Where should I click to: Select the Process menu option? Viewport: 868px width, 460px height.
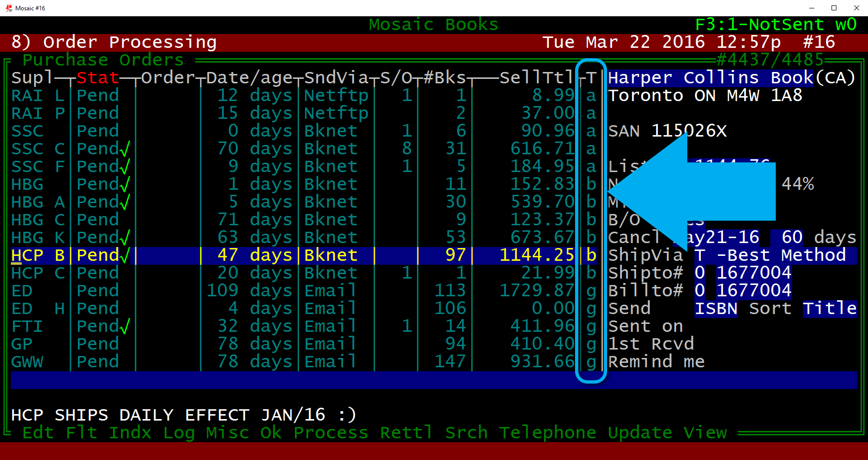pyautogui.click(x=330, y=433)
